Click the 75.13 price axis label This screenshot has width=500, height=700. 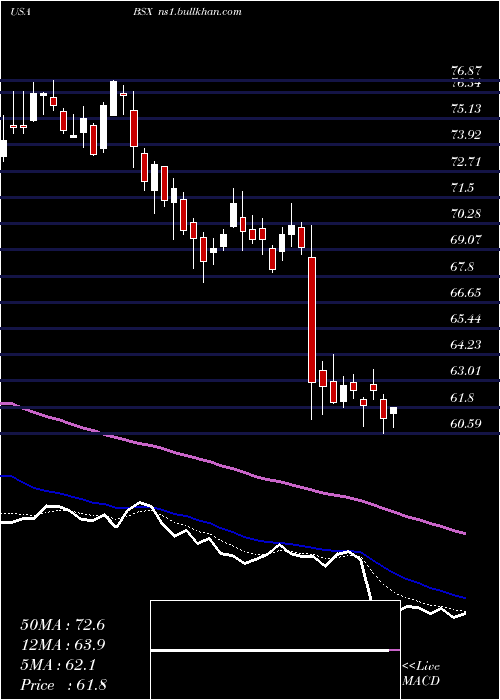(466, 108)
